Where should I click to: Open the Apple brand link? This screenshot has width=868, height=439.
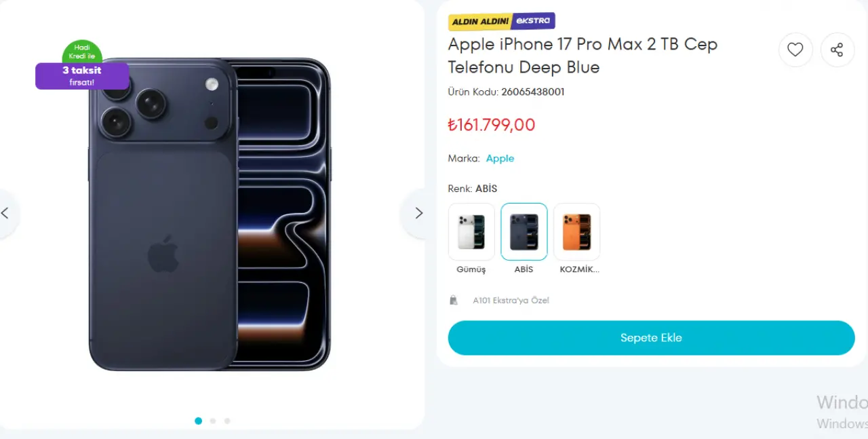click(500, 158)
